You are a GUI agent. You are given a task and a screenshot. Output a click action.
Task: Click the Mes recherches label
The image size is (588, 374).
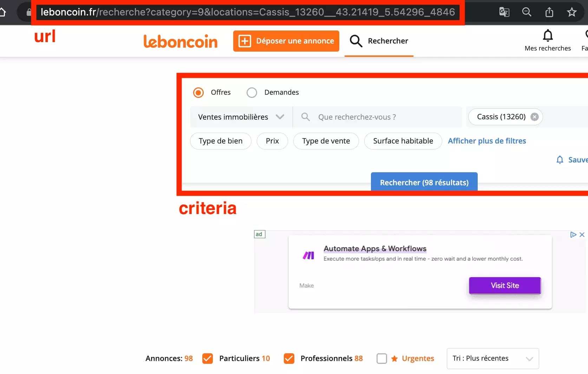click(548, 48)
